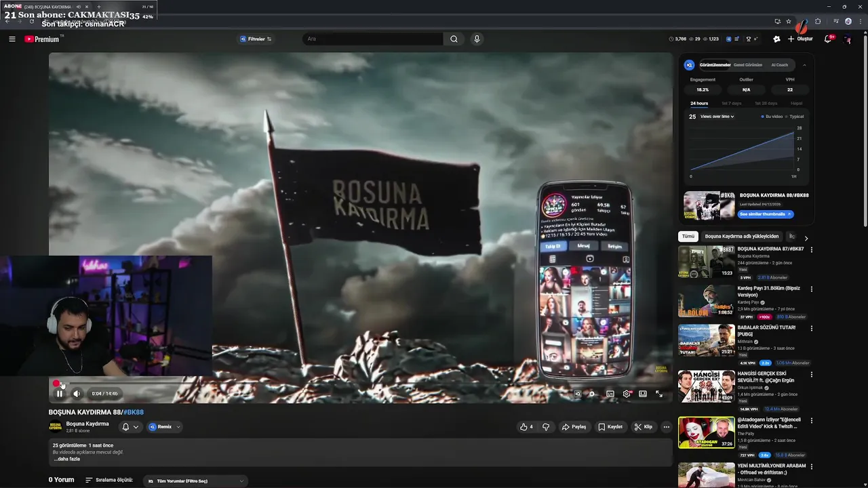Open subscription notification bell dropdown
868x488 pixels.
(x=130, y=427)
